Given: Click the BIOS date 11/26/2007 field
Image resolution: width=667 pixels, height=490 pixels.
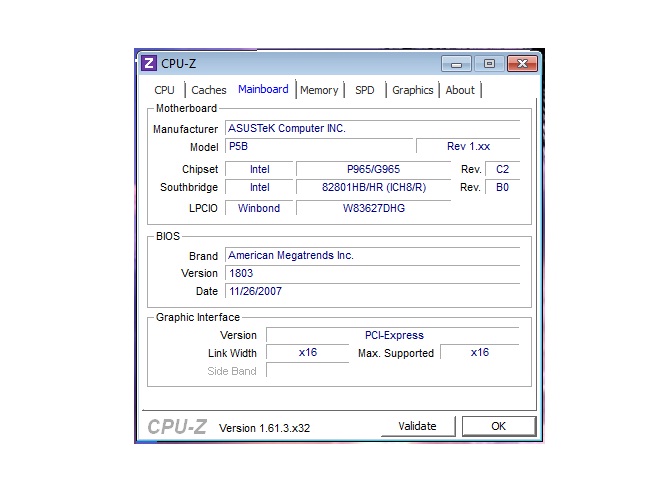Looking at the screenshot, I should tap(373, 291).
